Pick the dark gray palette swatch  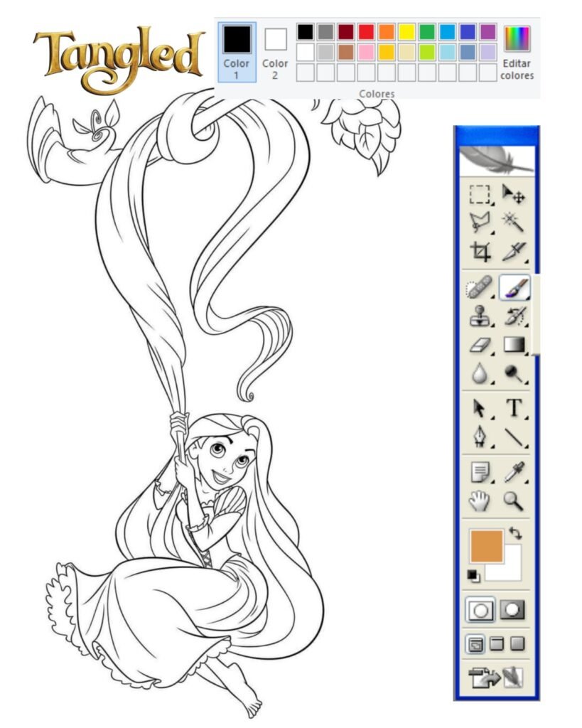click(325, 32)
